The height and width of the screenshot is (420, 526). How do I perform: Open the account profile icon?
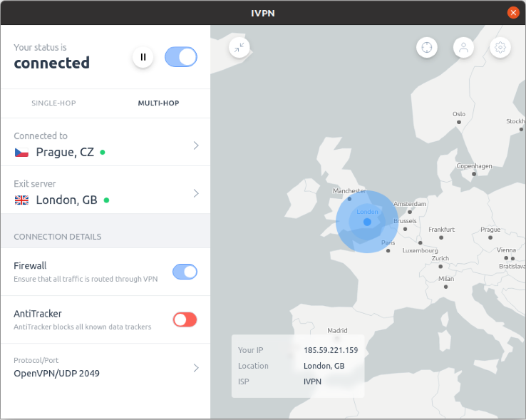coord(463,47)
